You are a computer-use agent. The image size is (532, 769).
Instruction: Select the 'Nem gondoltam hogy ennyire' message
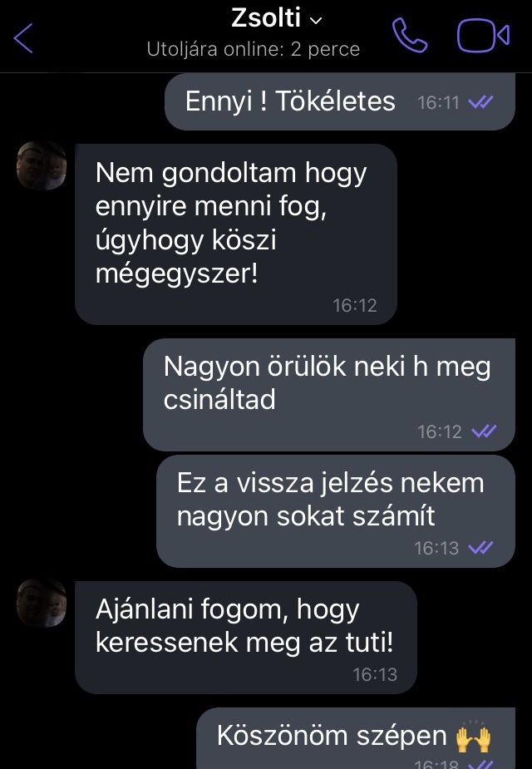pos(236,234)
